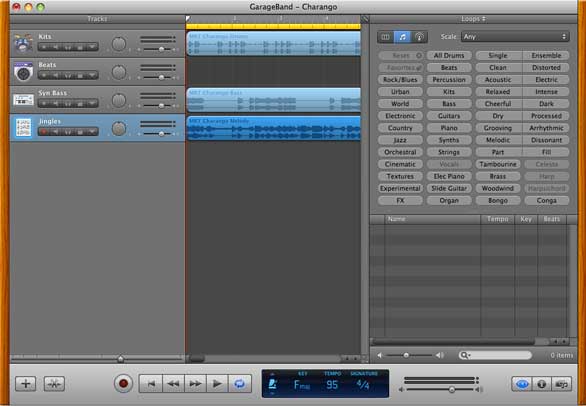586x406 pixels.
Task: Click the yellow cycle region in the ruler
Action: pos(273,27)
